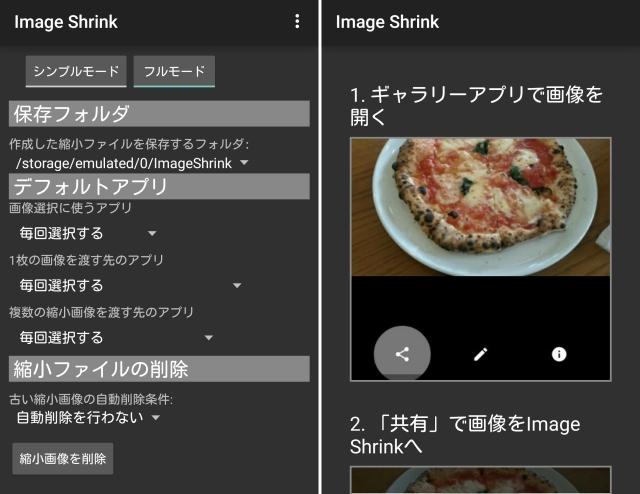The image size is (640, 494).
Task: Open 複数の縮小画像を渡す先のアプリ dropdown
Action: point(116,338)
